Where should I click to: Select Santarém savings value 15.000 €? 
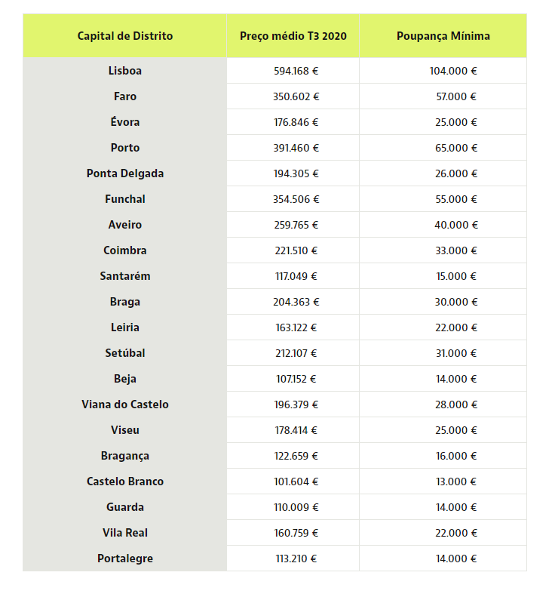coord(456,276)
